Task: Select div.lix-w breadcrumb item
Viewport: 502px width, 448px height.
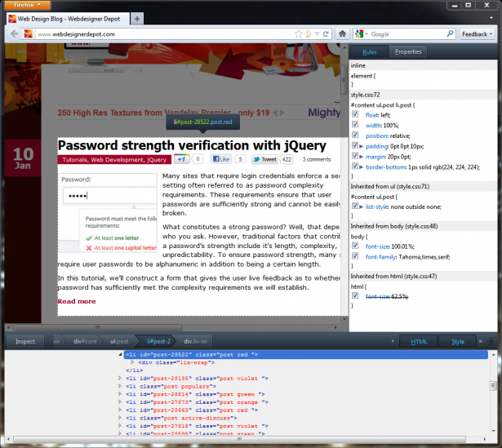Action: coord(195,341)
